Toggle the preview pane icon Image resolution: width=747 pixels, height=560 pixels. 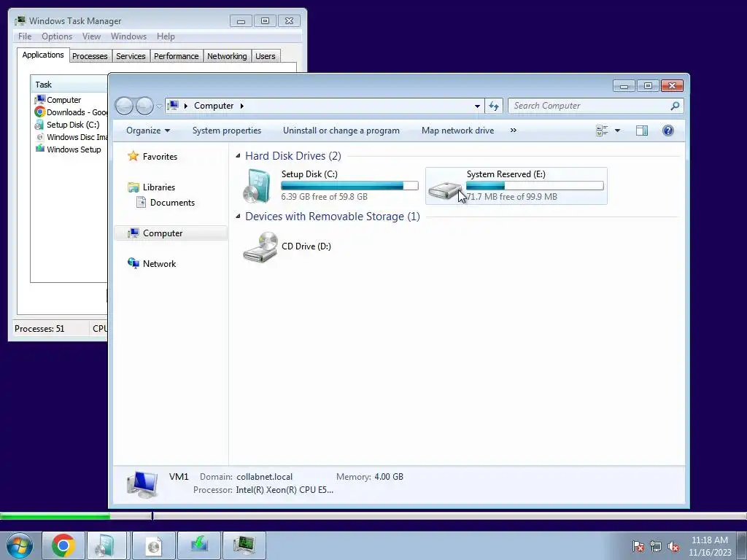642,131
